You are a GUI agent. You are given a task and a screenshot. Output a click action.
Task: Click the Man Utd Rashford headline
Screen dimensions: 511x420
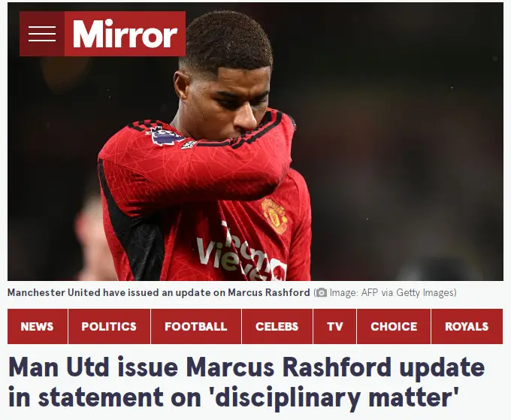tap(246, 382)
